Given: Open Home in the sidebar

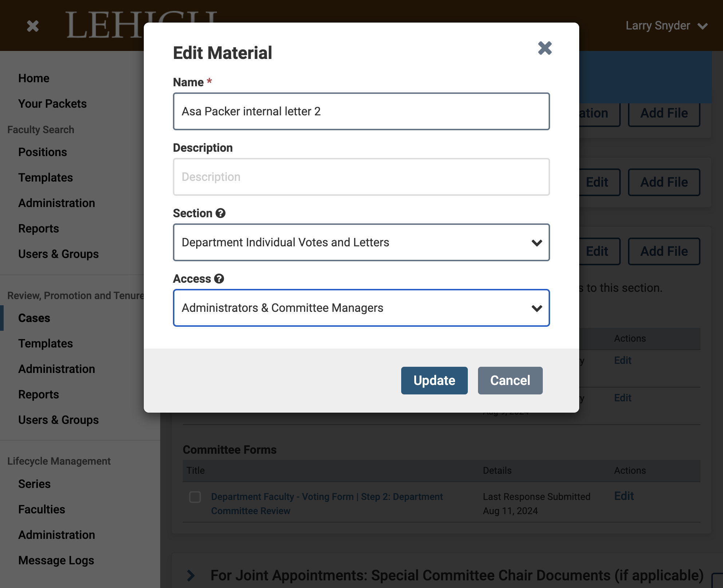Looking at the screenshot, I should pos(34,78).
